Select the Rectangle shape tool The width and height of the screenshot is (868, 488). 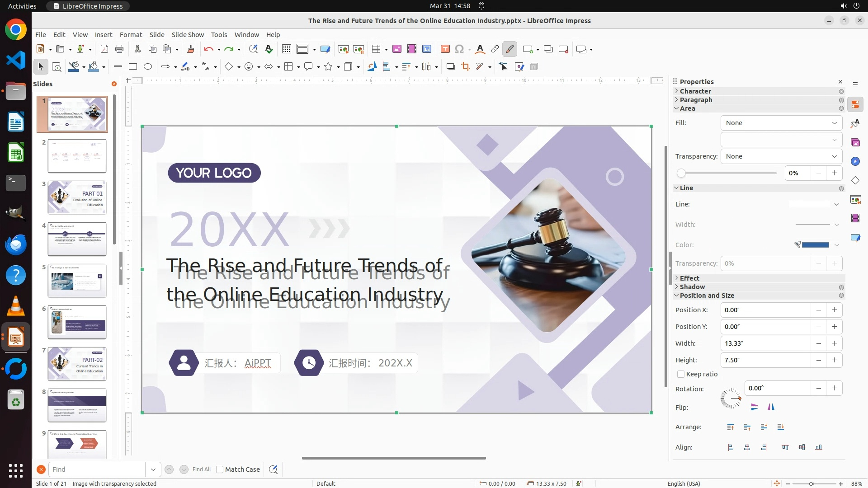[x=133, y=67]
